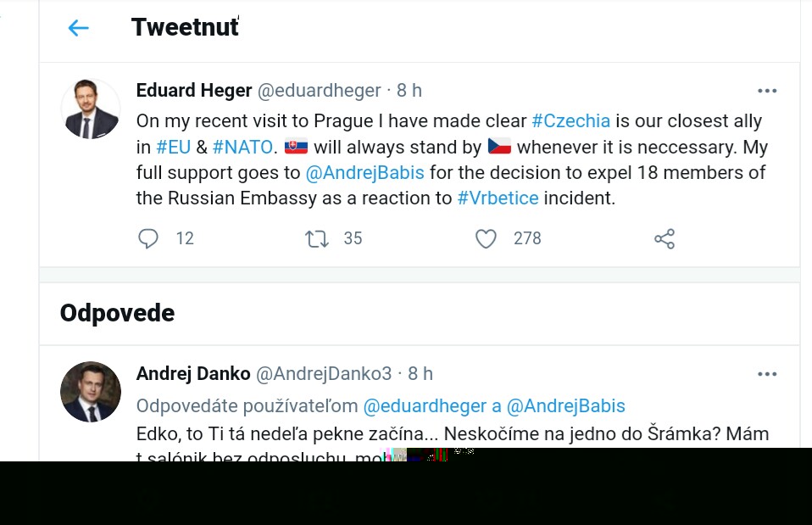
Task: Retweet Eduard Heger's tweet
Action: (x=317, y=239)
